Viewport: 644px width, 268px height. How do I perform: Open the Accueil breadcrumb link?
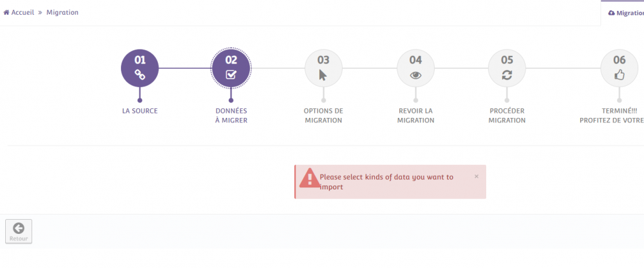point(23,12)
